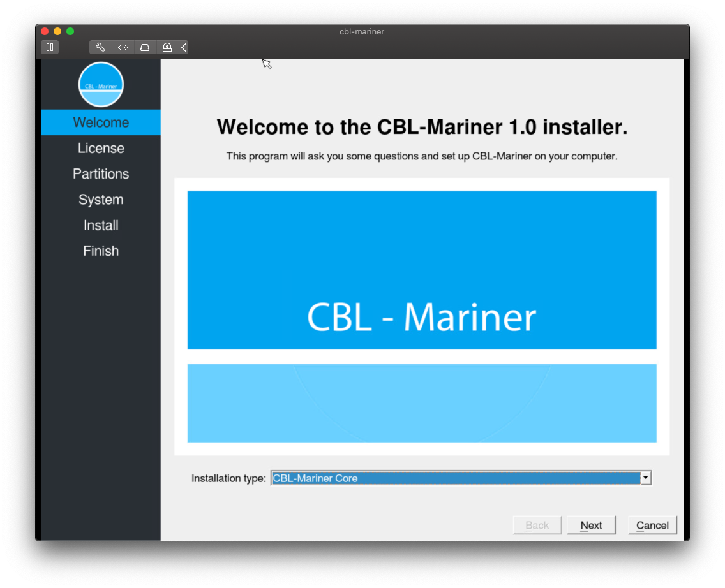Open VM settings with the wrench icon
Screen dimensions: 725x588
click(100, 47)
